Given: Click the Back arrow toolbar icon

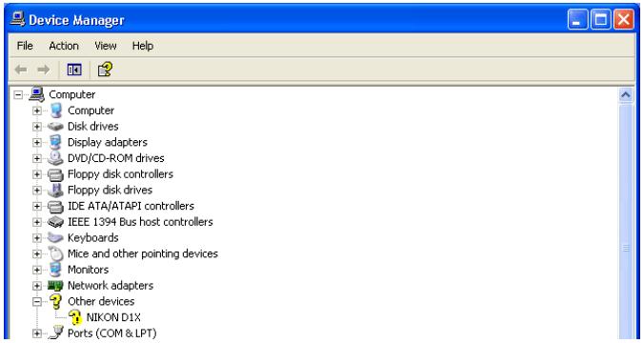Looking at the screenshot, I should 21,70.
